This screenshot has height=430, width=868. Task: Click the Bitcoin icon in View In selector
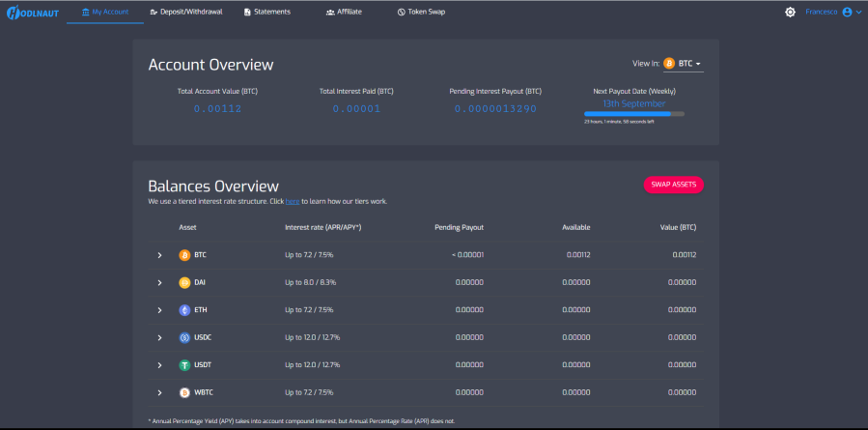(x=669, y=64)
